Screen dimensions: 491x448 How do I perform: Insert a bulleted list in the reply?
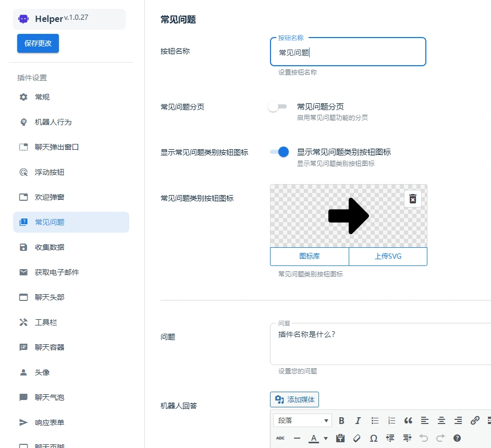375,420
